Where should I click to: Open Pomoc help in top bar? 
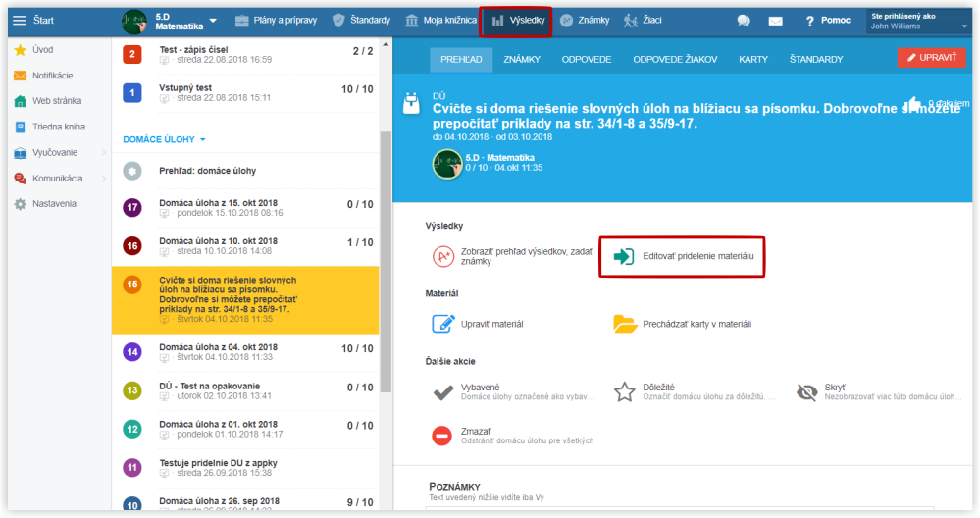coord(828,21)
